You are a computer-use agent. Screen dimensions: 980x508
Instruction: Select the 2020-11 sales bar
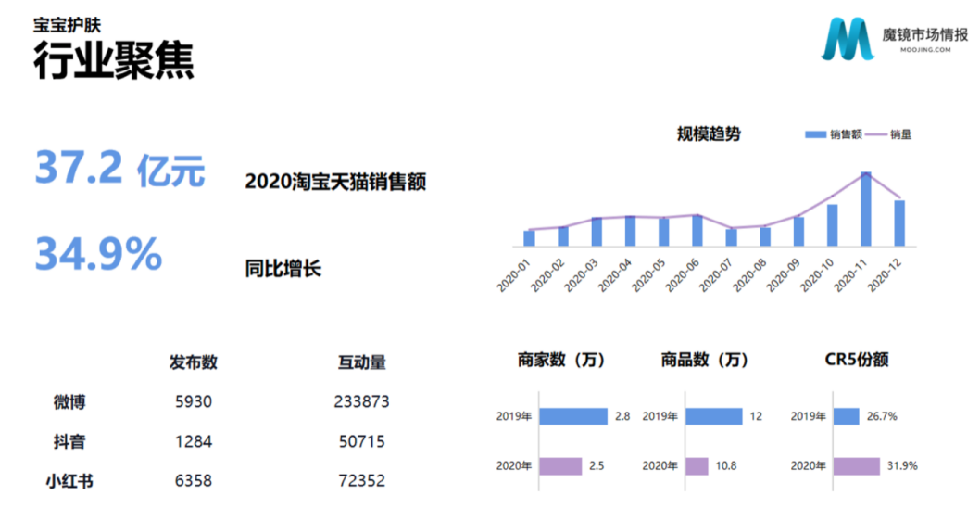click(866, 209)
